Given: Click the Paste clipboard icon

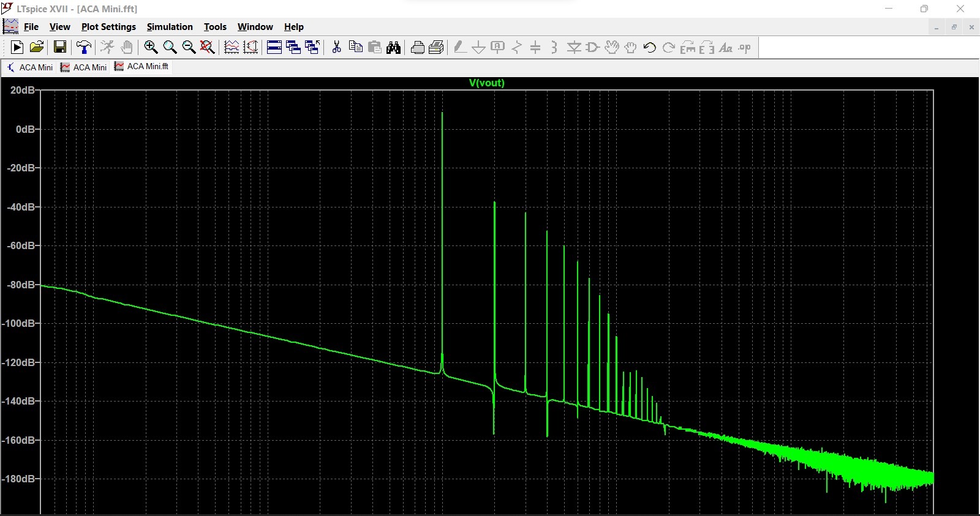Looking at the screenshot, I should click(x=375, y=47).
